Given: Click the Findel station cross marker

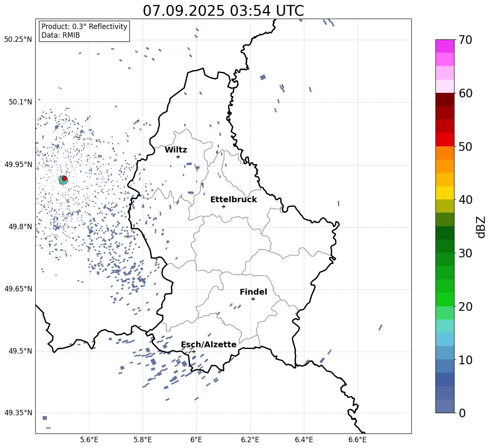Looking at the screenshot, I should click(253, 299).
